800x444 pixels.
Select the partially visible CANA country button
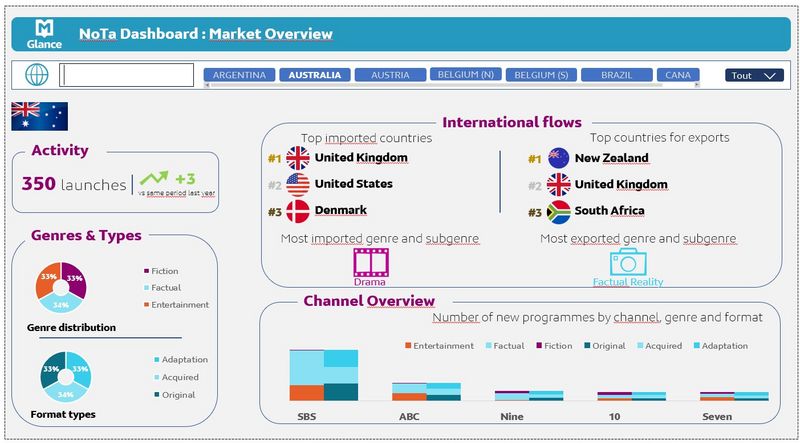(x=678, y=75)
